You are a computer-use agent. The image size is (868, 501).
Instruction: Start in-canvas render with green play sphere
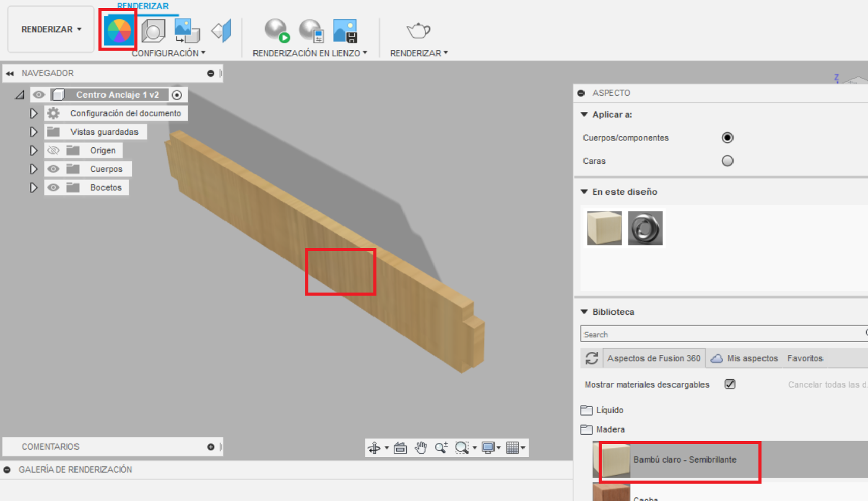point(277,30)
